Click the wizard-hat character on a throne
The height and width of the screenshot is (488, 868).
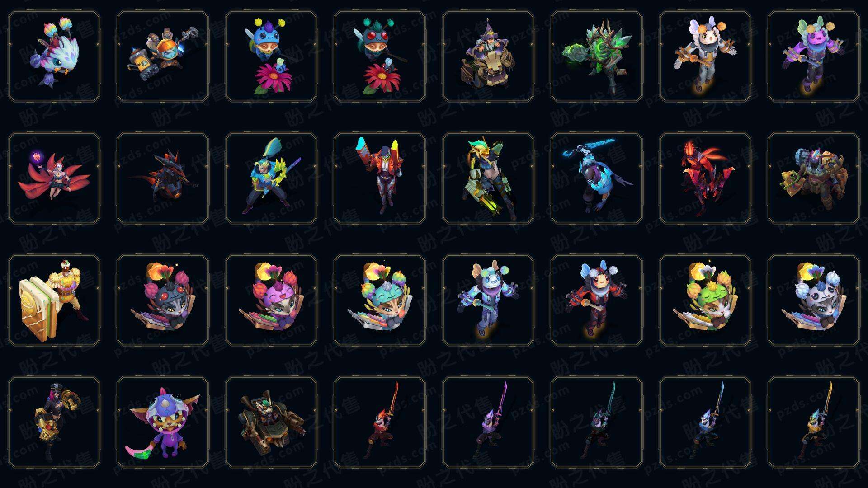point(488,56)
